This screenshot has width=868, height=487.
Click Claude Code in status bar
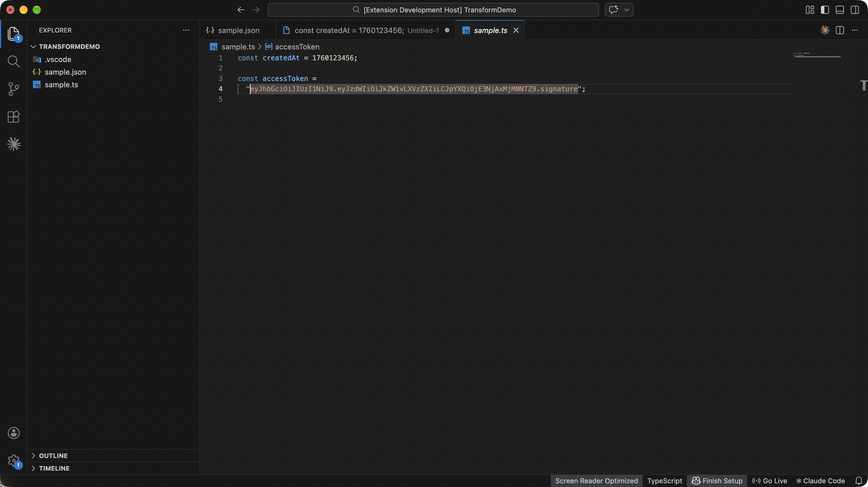[x=820, y=481]
